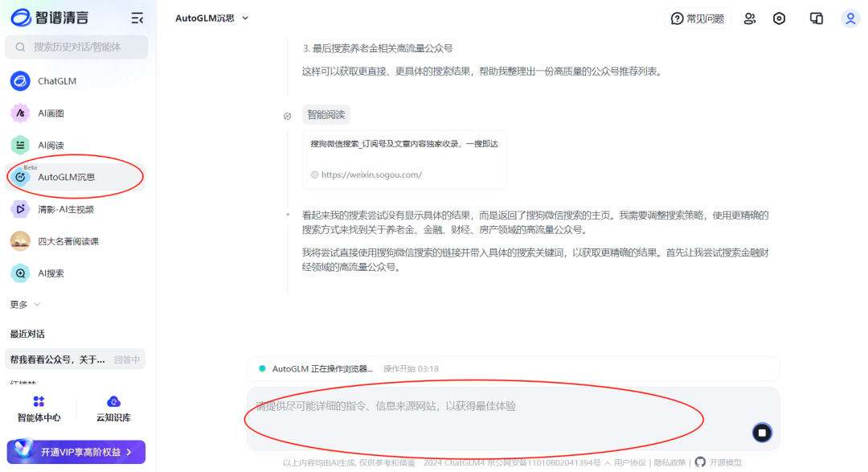Click the green status dot beside AutoGLM

tap(262, 368)
